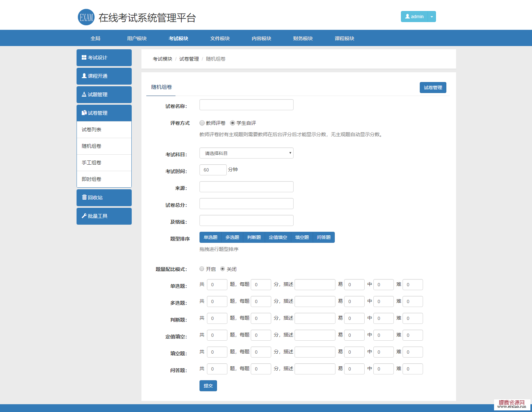Screen dimensions: 532x412
Task: Open 内容模块 in the top navigation
Action: point(261,38)
